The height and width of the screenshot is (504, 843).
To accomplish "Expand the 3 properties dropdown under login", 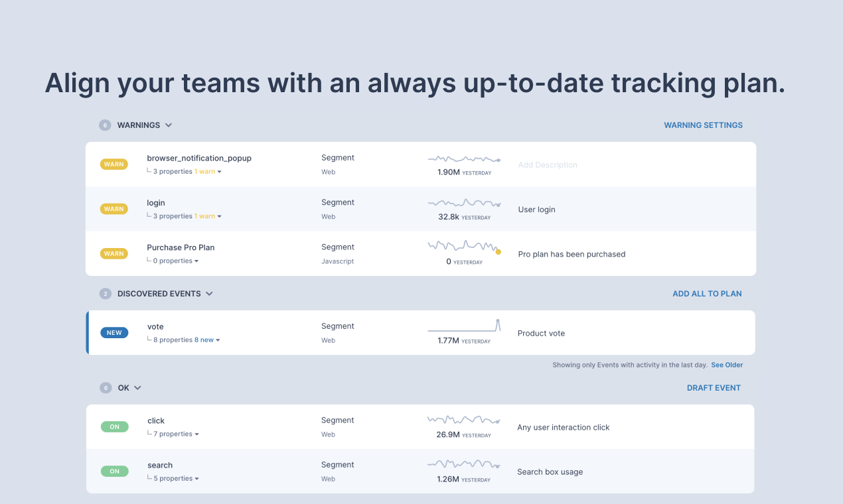I will [x=173, y=216].
